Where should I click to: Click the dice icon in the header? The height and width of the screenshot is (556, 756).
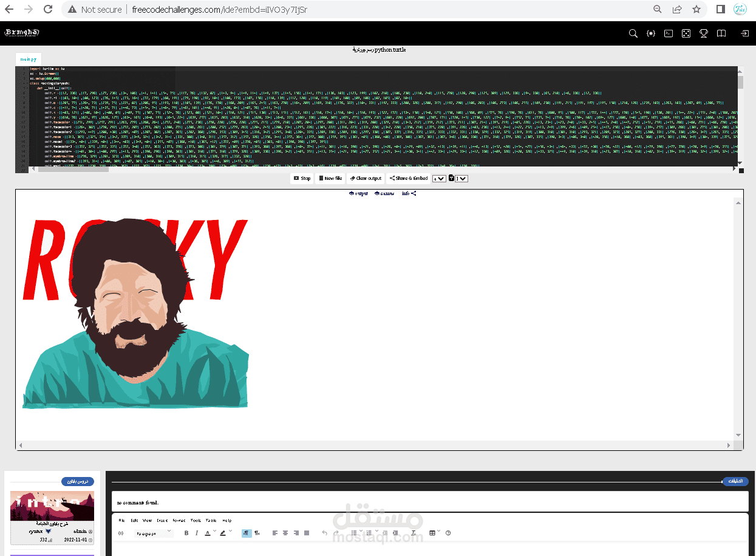pos(686,33)
